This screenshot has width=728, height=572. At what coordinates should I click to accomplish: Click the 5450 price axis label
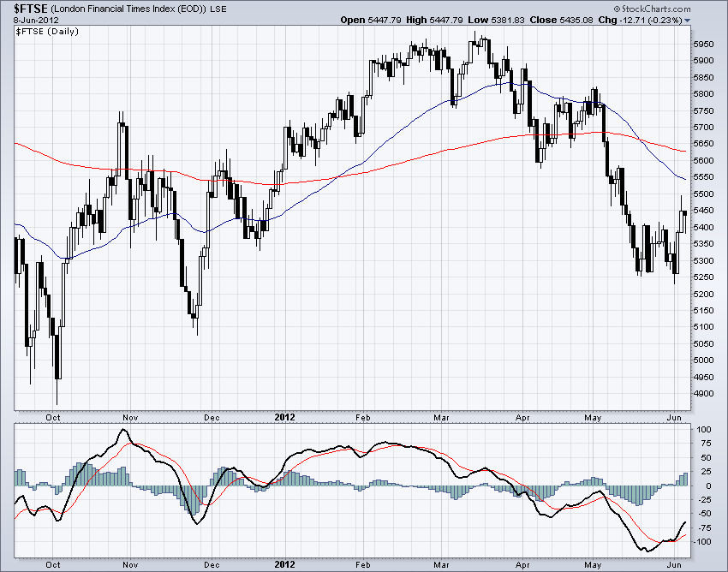703,211
